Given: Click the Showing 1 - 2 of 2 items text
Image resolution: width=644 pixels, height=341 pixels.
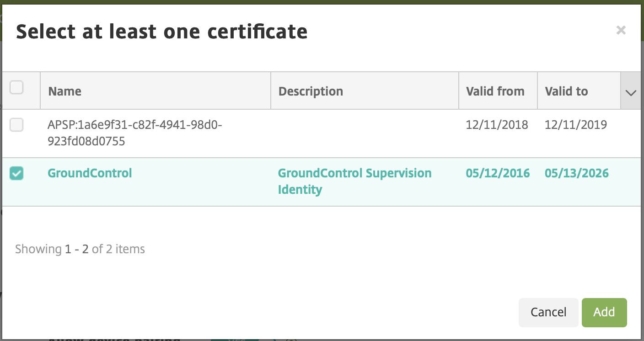Looking at the screenshot, I should [x=80, y=249].
